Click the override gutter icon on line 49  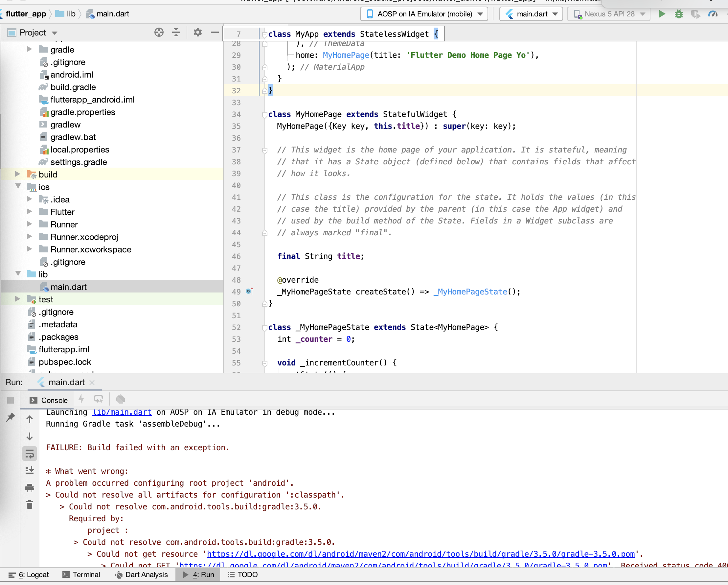250,292
